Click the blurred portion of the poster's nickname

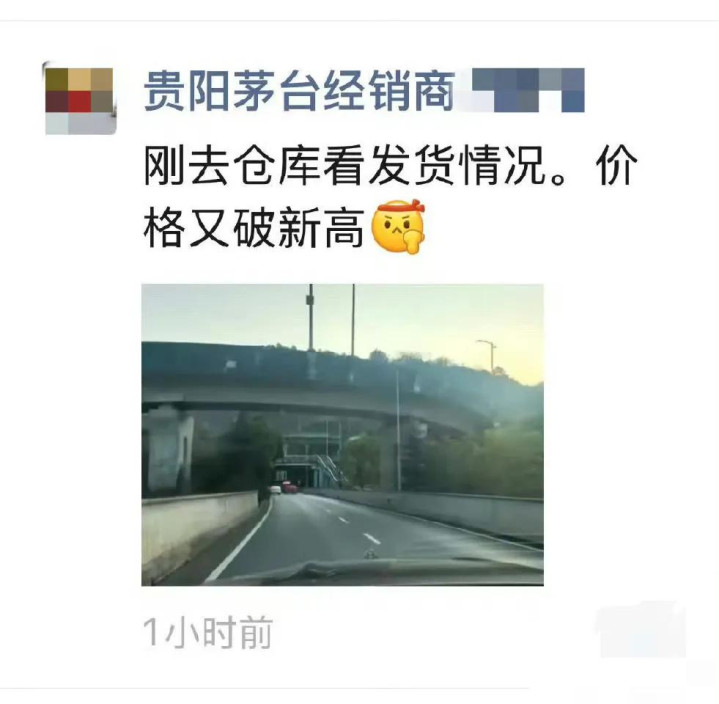pos(528,90)
